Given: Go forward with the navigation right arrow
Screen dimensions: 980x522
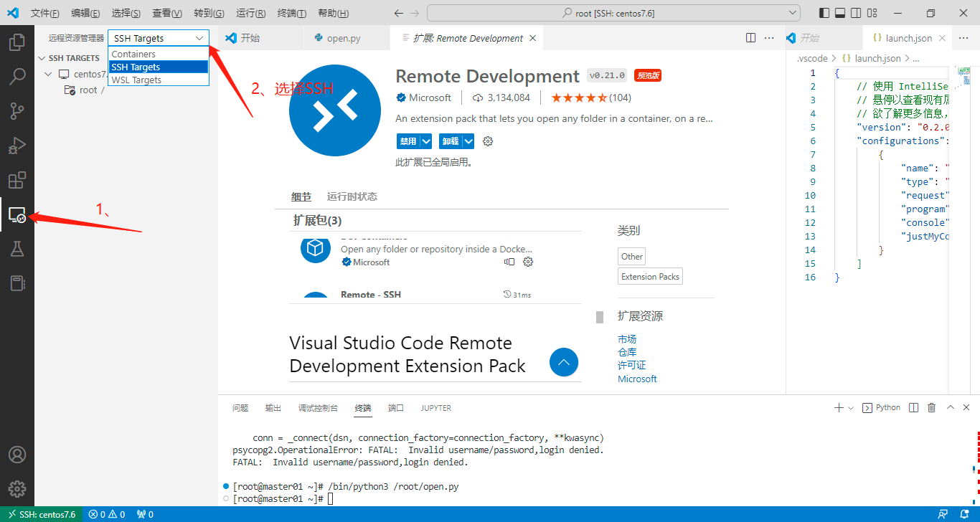Looking at the screenshot, I should 415,14.
